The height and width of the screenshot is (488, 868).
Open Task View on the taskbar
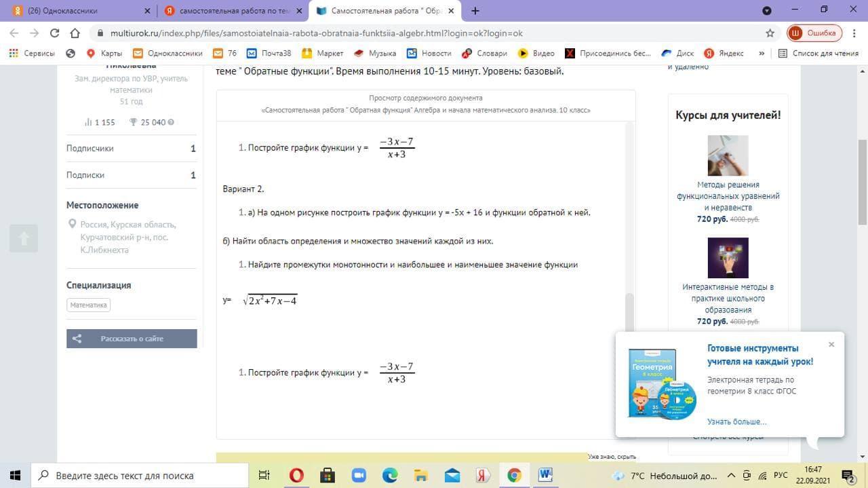tap(264, 475)
